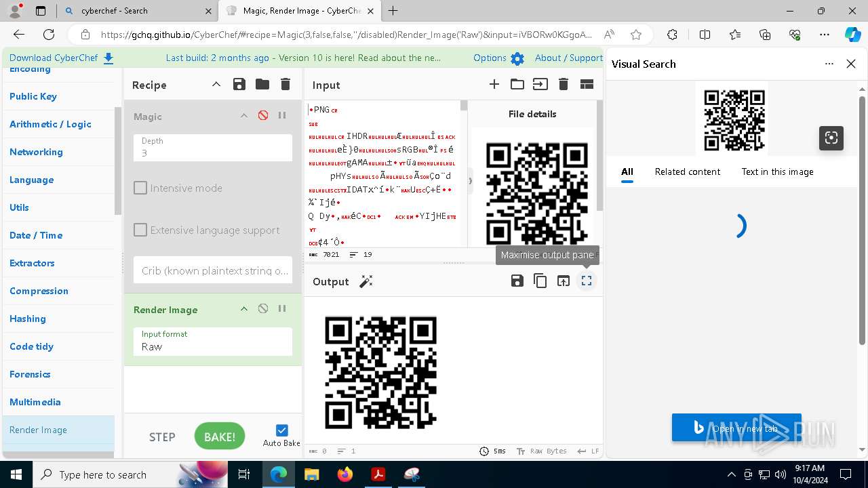The image size is (868, 488).
Task: Set breakpoint on Magic operation
Action: (282, 116)
